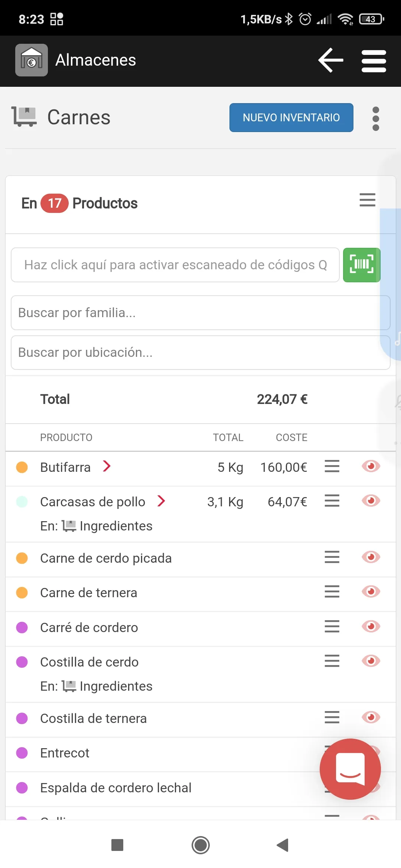Viewport: 401px width, 868px height.
Task: Click the TOTAL column header
Action: (x=228, y=438)
